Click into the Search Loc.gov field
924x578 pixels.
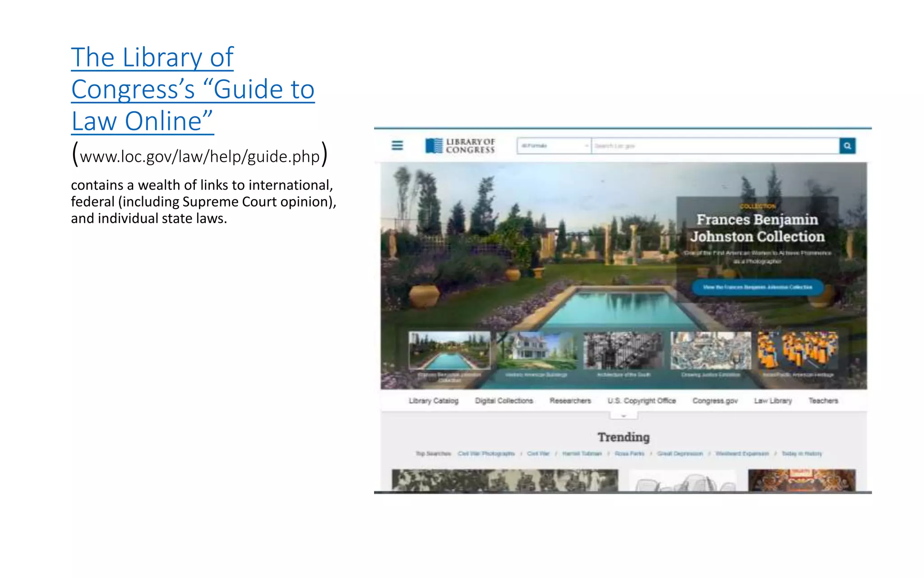coord(715,146)
